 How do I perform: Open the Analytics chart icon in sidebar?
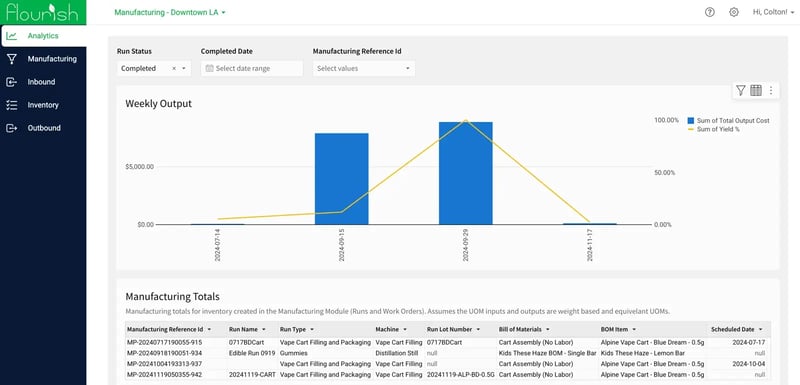click(x=11, y=36)
